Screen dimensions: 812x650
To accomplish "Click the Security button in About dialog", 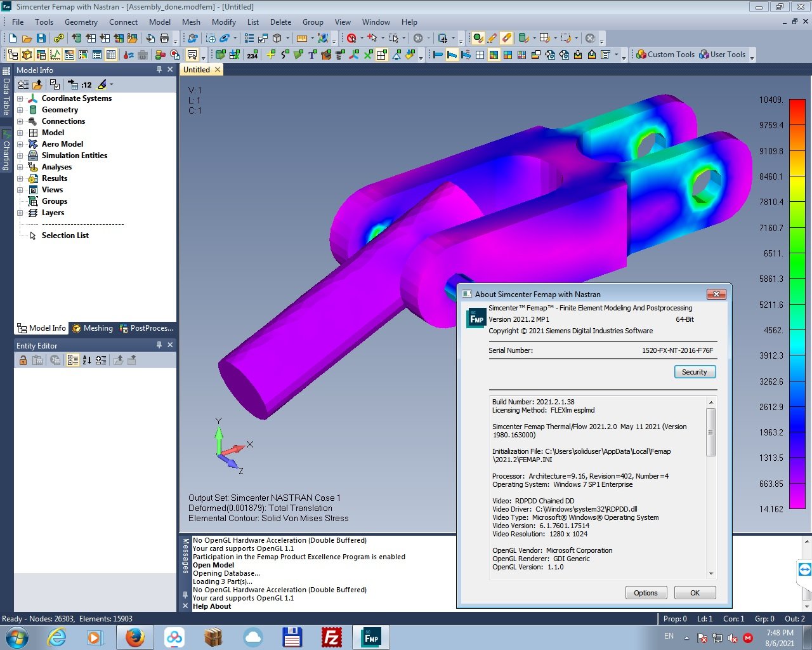I will click(695, 372).
